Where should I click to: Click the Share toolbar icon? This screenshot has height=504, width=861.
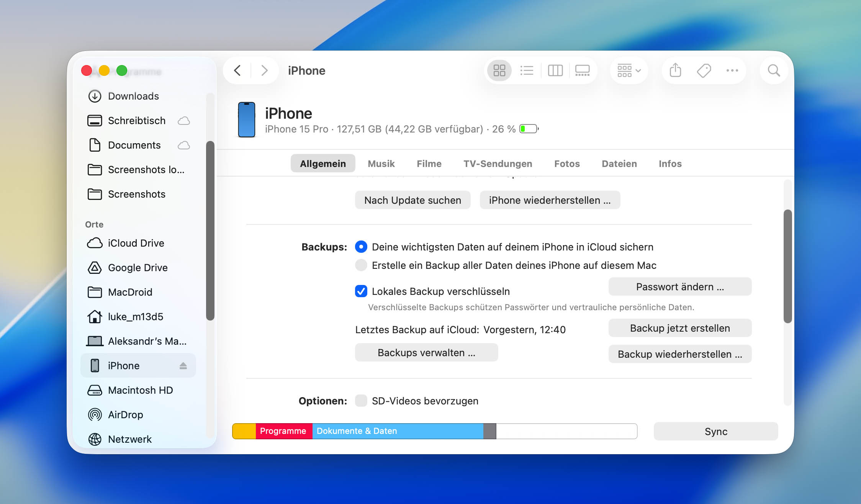[675, 70]
